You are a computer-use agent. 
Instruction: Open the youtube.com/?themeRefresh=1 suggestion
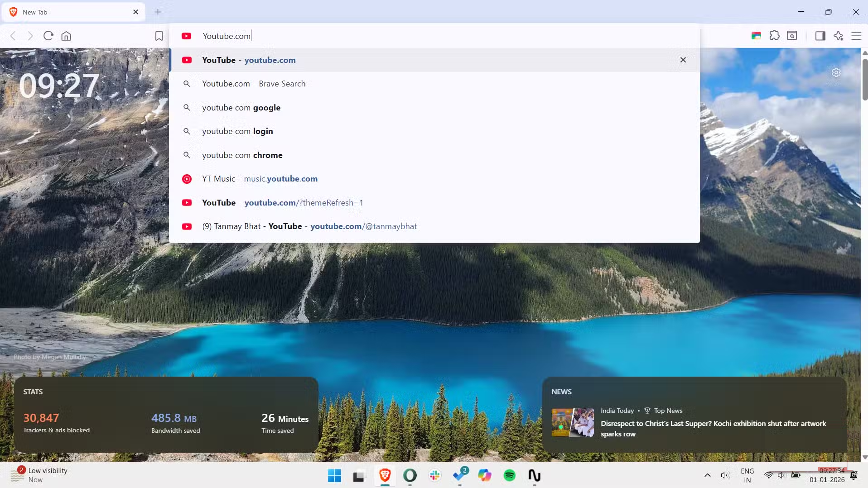click(434, 203)
